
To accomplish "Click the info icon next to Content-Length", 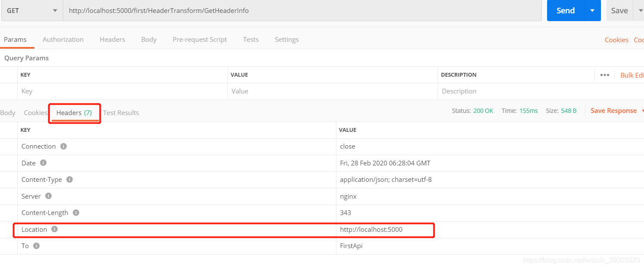I will coord(76,213).
